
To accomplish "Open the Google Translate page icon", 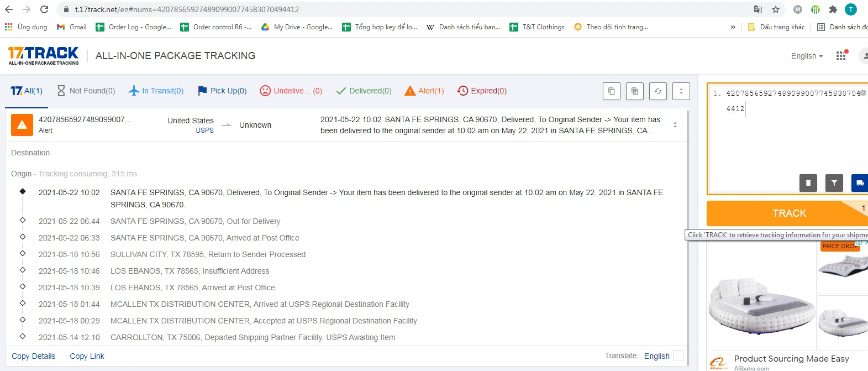I will click(758, 9).
